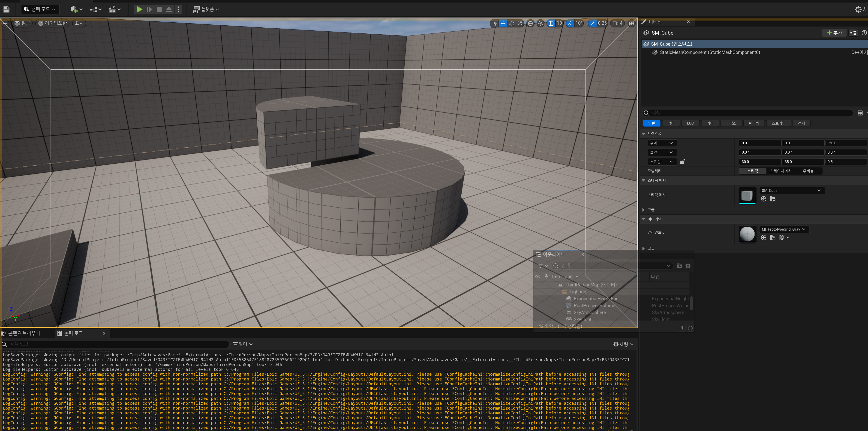Image resolution: width=868 pixels, height=431 pixels.
Task: Toggle grid snapping on or off
Action: coord(551,23)
